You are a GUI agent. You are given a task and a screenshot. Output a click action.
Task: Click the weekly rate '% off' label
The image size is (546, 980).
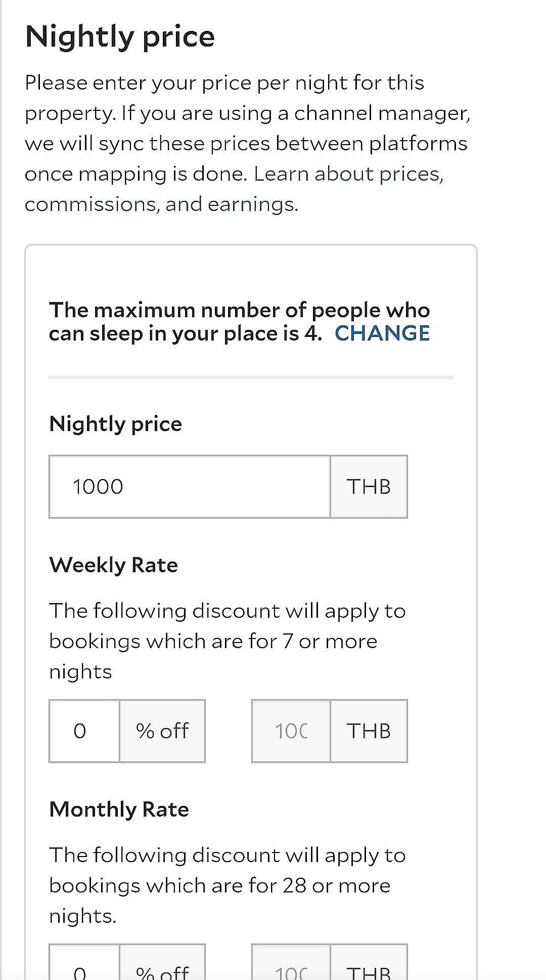162,731
